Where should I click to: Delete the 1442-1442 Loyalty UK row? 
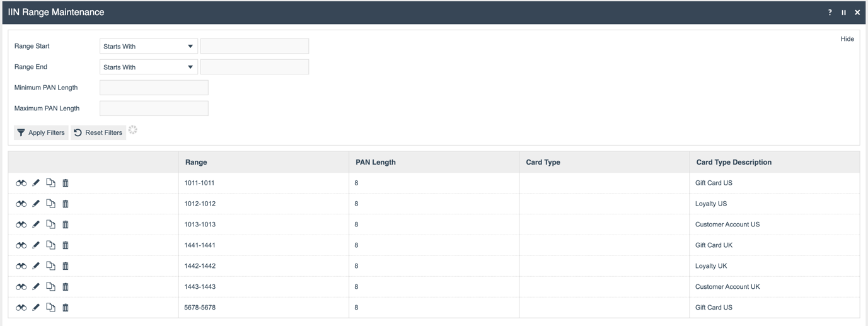coord(66,266)
